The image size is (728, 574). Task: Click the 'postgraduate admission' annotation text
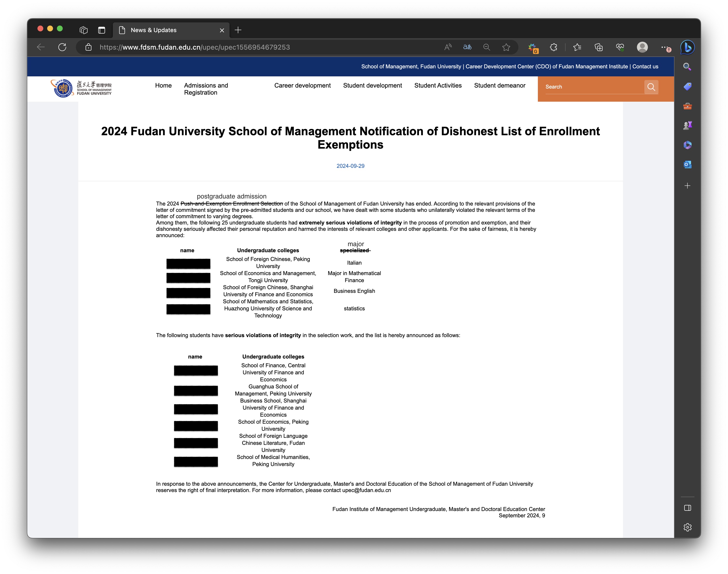click(x=231, y=196)
